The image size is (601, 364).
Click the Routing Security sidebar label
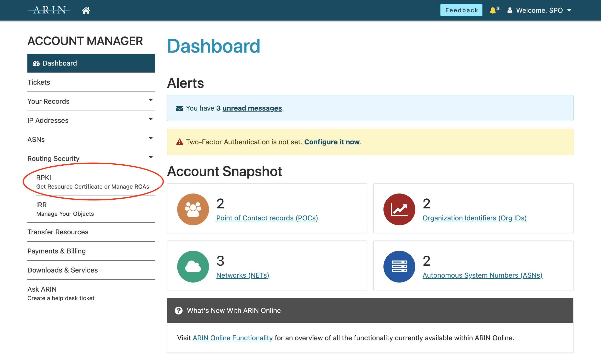(x=54, y=159)
